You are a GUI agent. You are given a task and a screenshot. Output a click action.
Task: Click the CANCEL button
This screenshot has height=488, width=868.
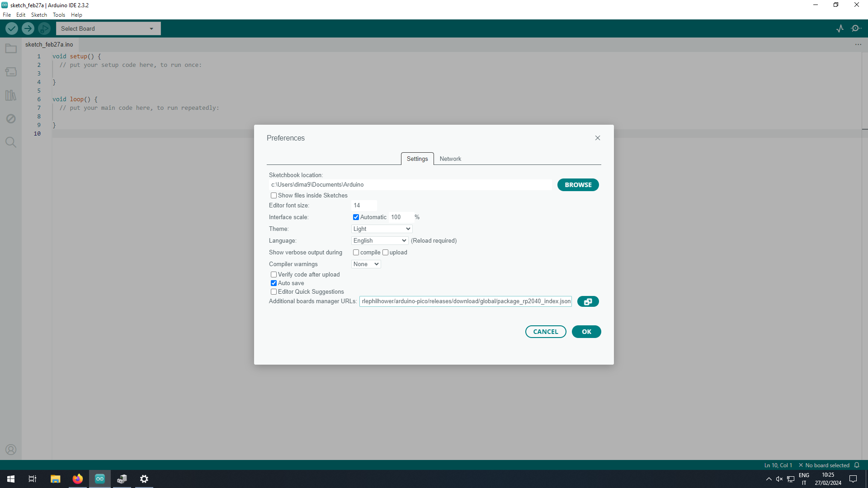pos(546,332)
